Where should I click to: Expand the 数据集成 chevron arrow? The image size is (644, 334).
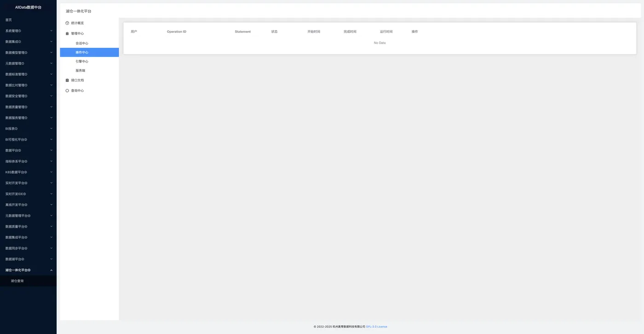(x=51, y=41)
